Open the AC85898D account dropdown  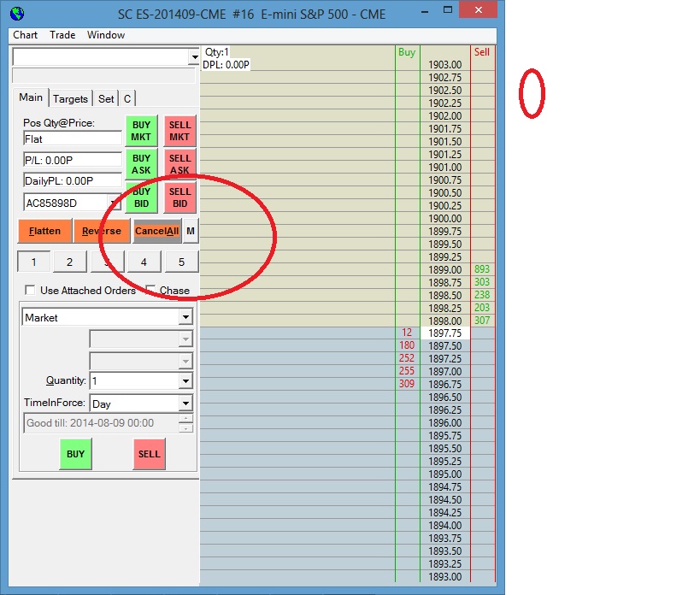(x=115, y=203)
